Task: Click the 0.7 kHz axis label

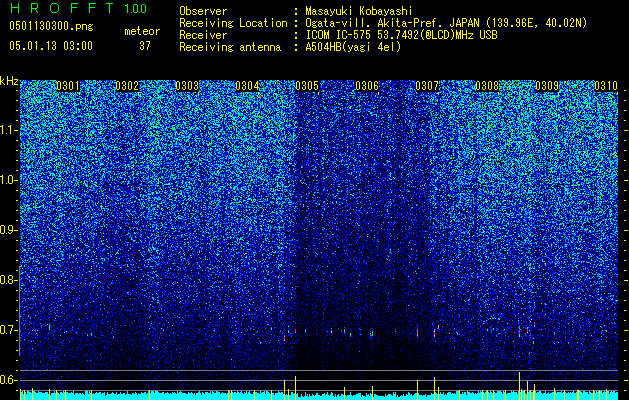Action: click(8, 330)
